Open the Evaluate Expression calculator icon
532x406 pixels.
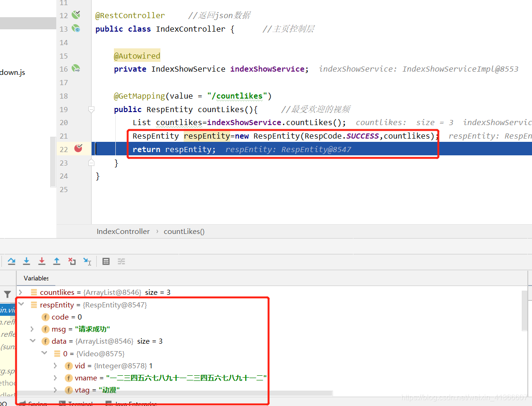click(106, 261)
